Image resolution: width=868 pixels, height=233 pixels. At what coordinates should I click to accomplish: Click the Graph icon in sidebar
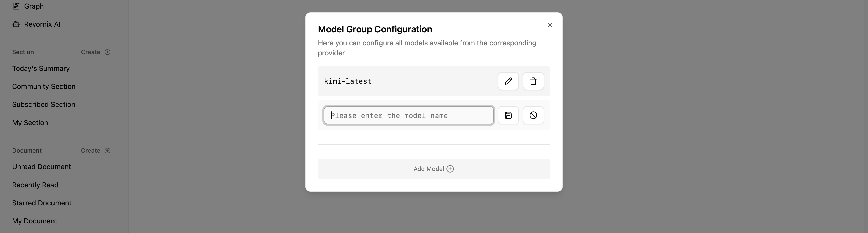click(16, 6)
